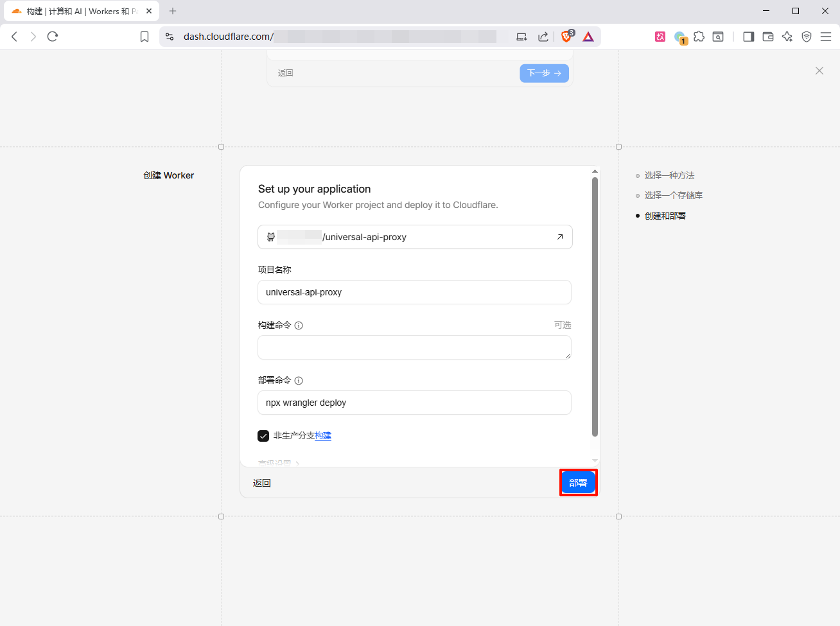This screenshot has width=840, height=626.
Task: Click the share page icon in address bar
Action: pyautogui.click(x=543, y=37)
